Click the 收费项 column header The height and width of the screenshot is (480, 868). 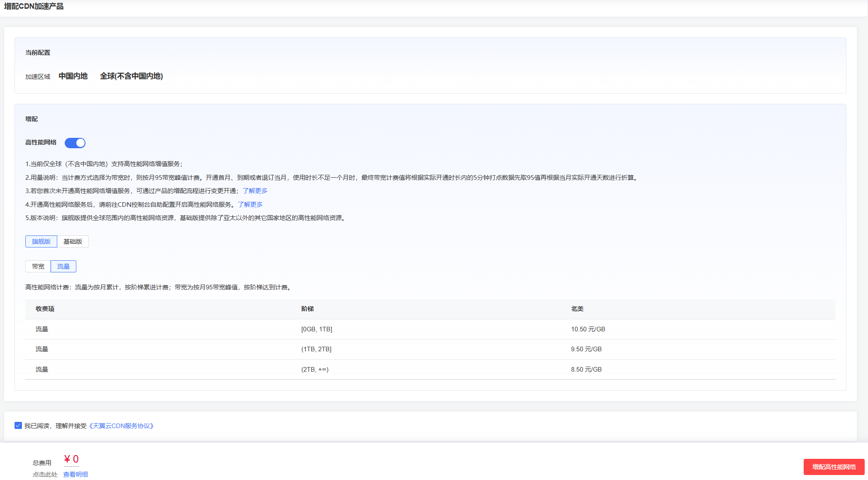coord(45,309)
